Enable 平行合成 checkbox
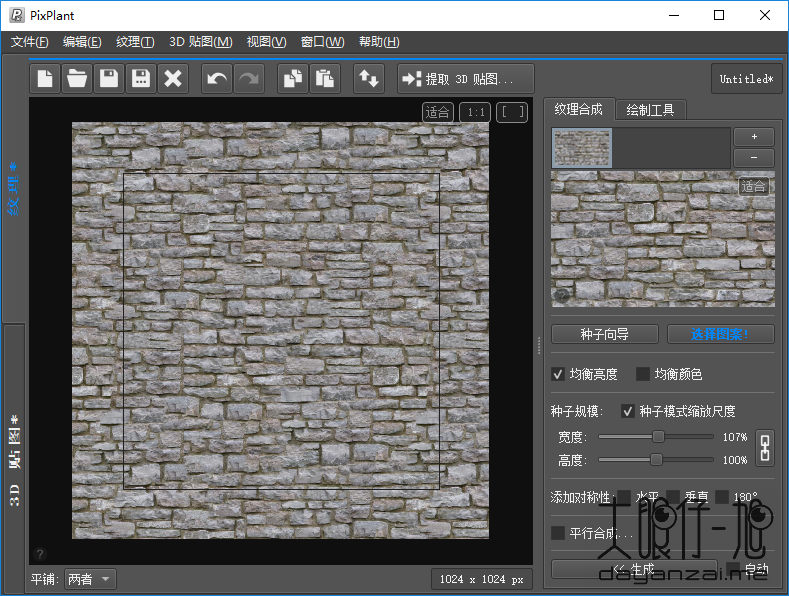 click(x=558, y=533)
